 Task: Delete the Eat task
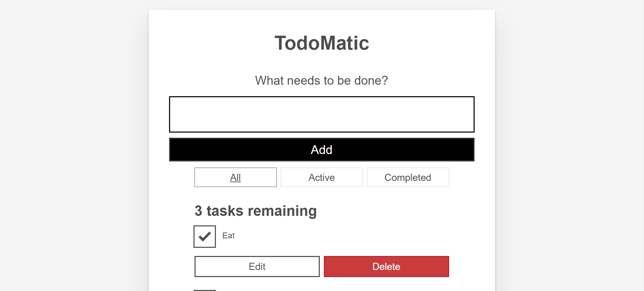tap(386, 267)
